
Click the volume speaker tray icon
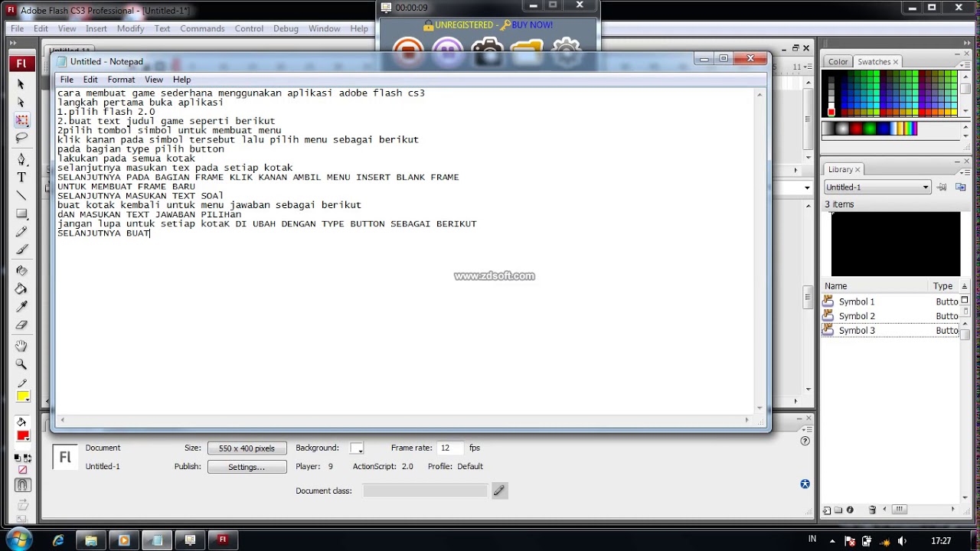coord(902,540)
